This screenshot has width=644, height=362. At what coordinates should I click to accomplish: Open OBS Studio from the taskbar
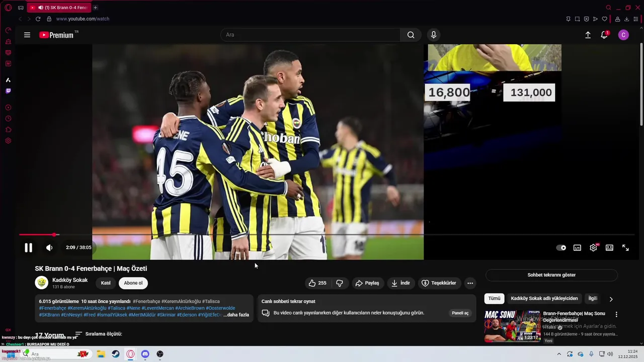tap(160, 354)
